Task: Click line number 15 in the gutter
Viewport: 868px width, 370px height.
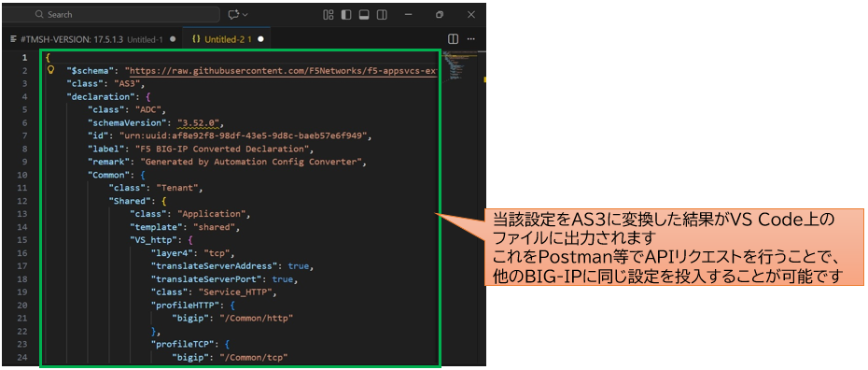Action: point(21,239)
